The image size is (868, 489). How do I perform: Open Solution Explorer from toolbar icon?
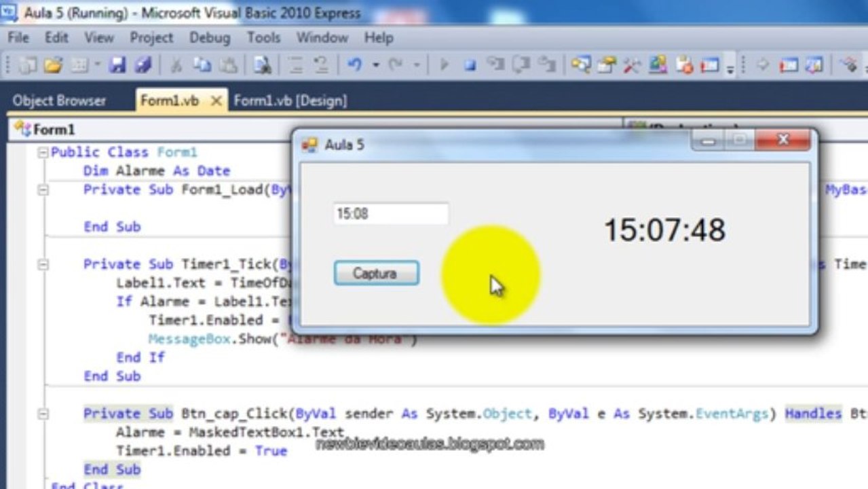(x=580, y=65)
